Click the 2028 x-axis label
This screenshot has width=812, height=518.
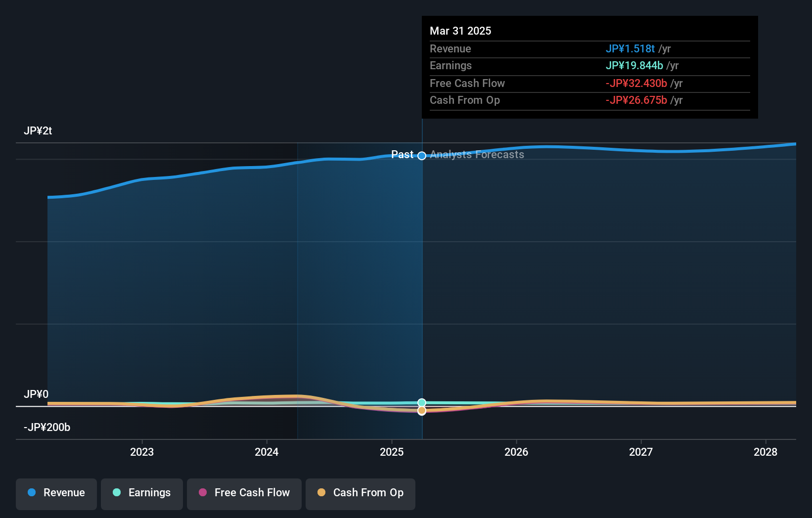coord(766,452)
